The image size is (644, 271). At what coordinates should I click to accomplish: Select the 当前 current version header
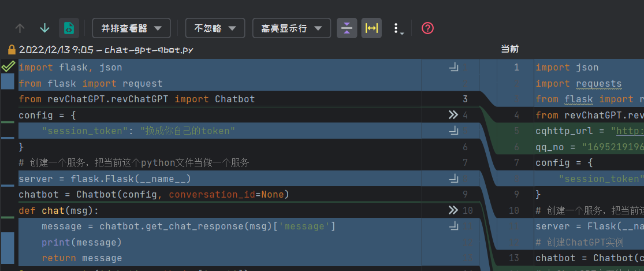pyautogui.click(x=509, y=50)
